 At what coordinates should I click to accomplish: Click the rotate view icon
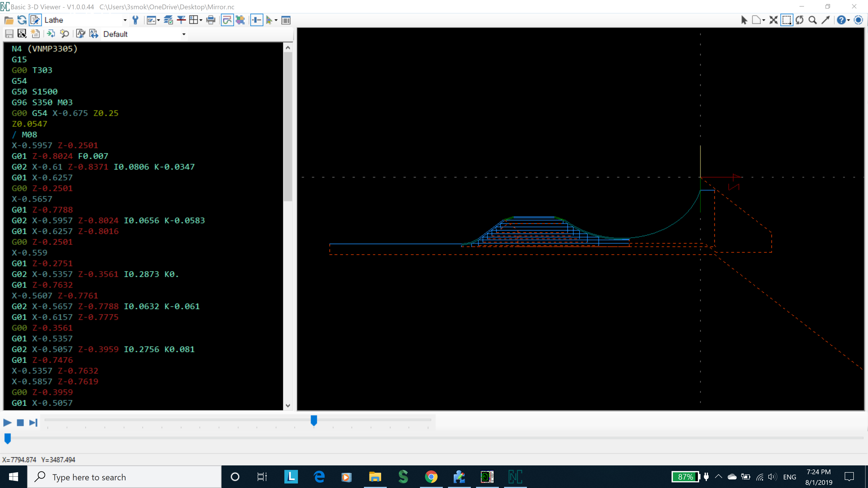point(799,20)
